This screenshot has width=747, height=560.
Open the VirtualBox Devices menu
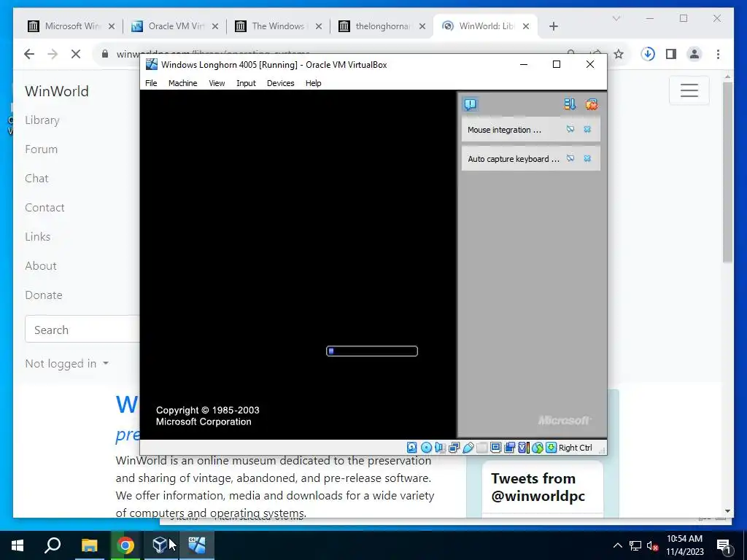(x=281, y=83)
